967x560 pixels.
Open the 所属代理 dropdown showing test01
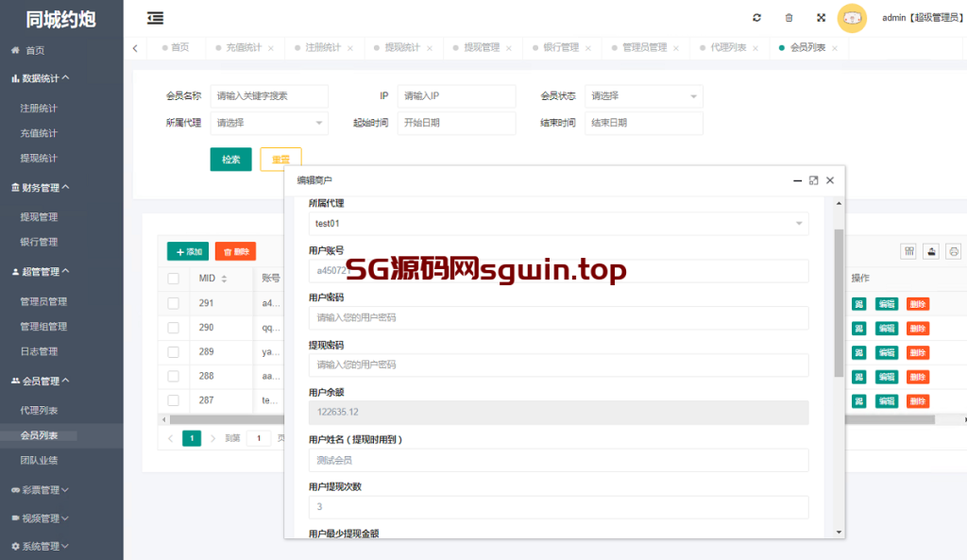coord(559,224)
